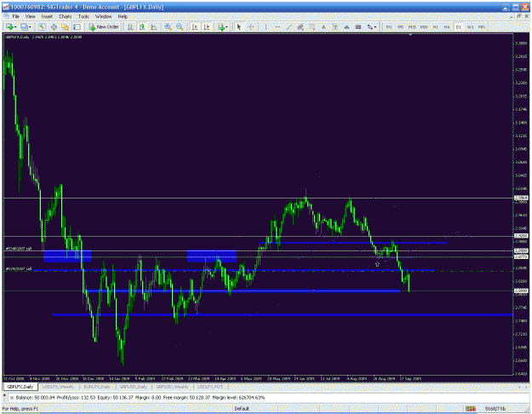The image size is (532, 414).
Task: Open the New Chart icon
Action: tap(9, 26)
